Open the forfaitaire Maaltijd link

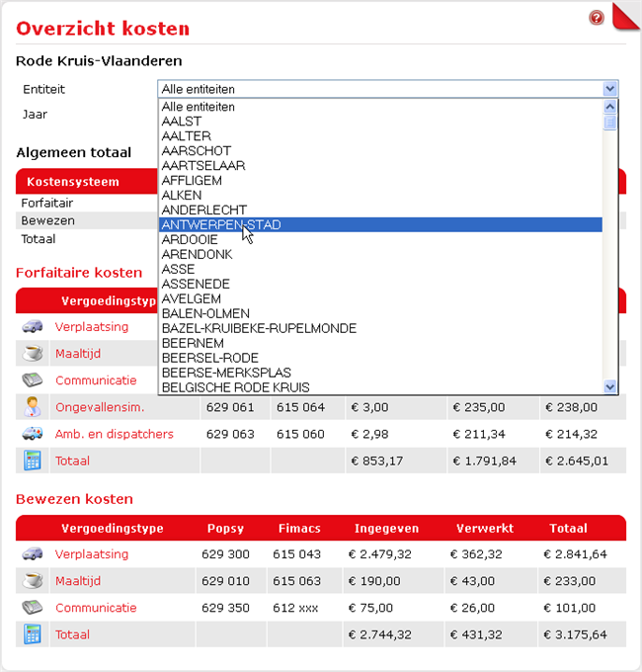point(78,354)
